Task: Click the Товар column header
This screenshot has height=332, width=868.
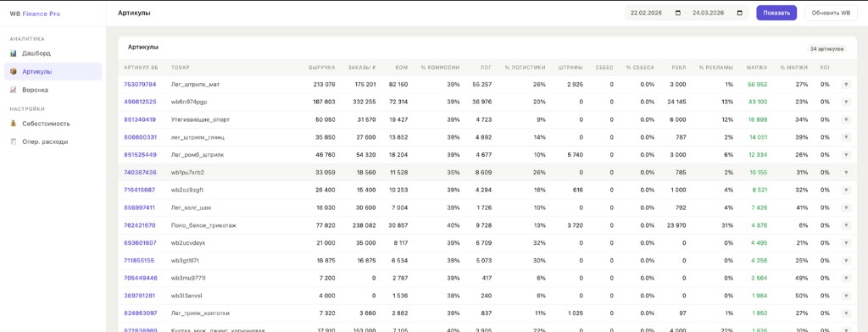Action: pos(181,68)
